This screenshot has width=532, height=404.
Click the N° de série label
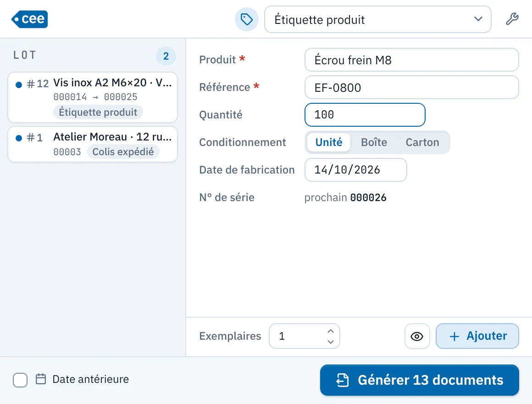coord(227,197)
